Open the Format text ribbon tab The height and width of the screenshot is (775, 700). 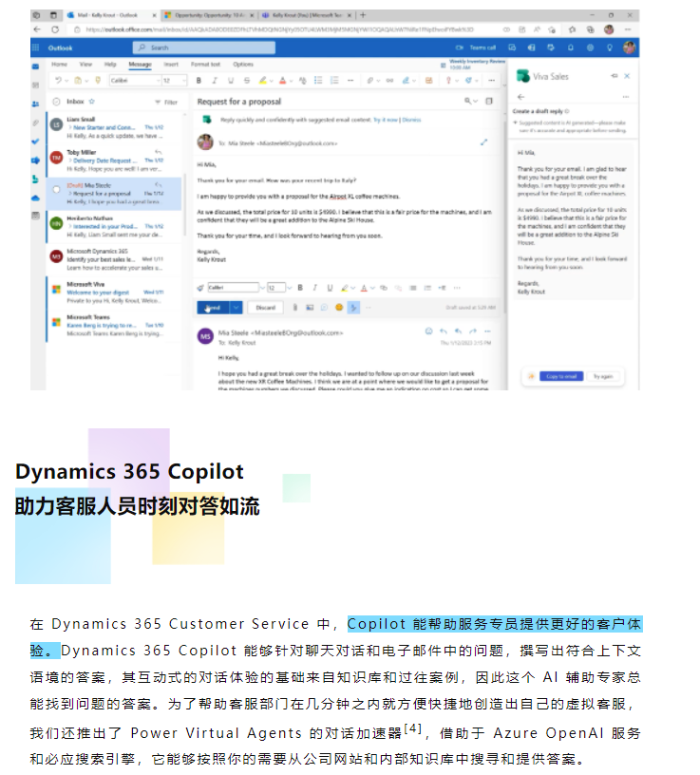point(205,65)
